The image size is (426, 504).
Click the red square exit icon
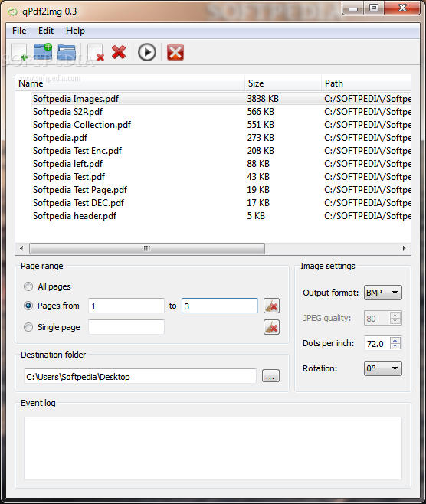click(x=175, y=52)
